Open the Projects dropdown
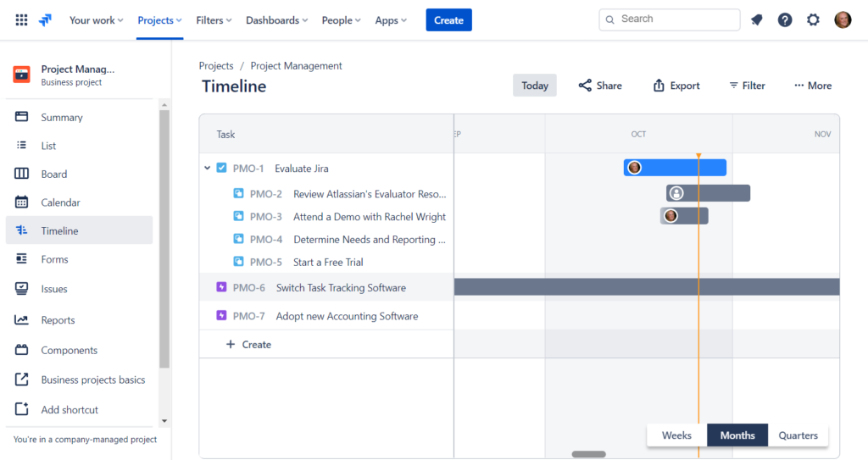 [159, 20]
